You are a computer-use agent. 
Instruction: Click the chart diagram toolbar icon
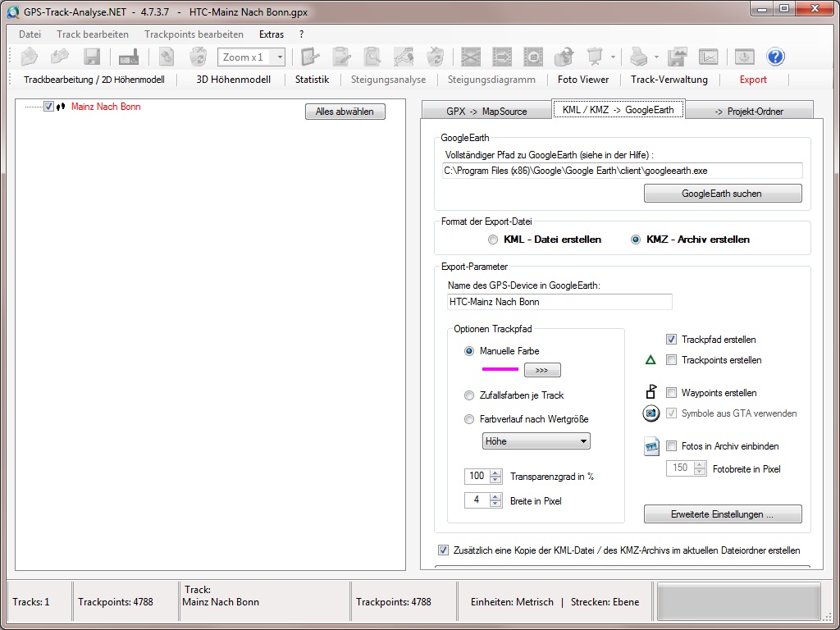click(x=708, y=57)
